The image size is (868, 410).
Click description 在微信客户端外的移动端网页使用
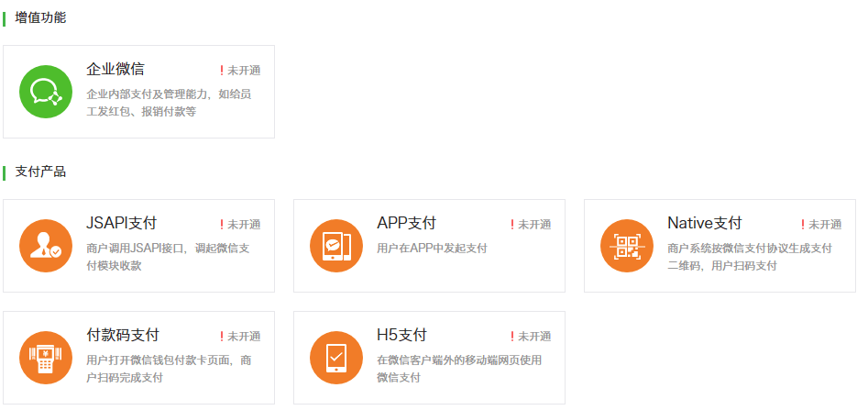pyautogui.click(x=459, y=369)
